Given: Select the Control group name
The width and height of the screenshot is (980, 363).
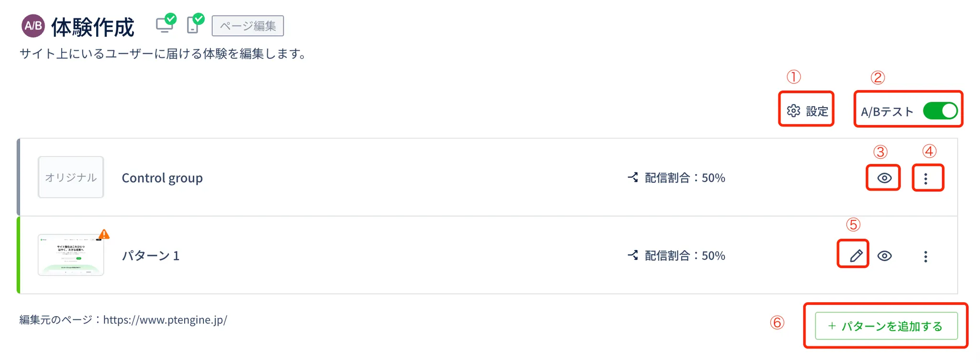Looking at the screenshot, I should coord(162,178).
